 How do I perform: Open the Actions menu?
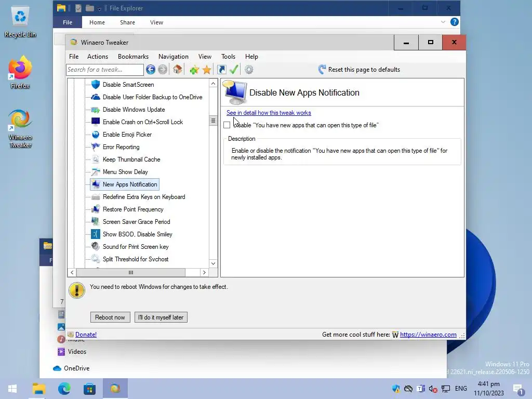(98, 57)
